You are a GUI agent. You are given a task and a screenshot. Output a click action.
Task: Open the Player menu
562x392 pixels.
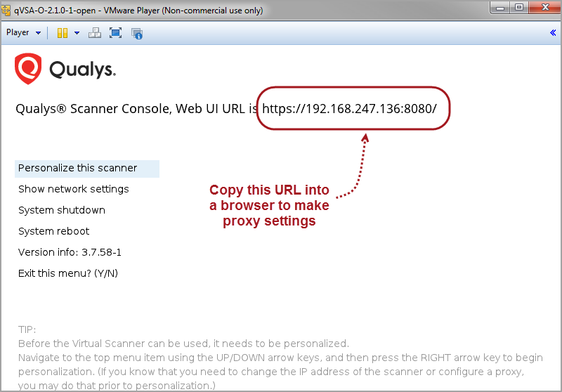23,32
